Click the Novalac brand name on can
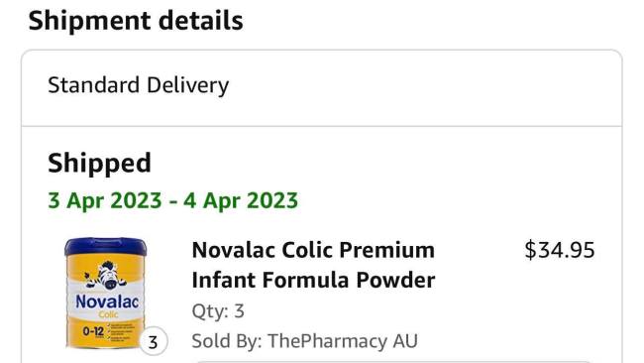 (x=107, y=302)
